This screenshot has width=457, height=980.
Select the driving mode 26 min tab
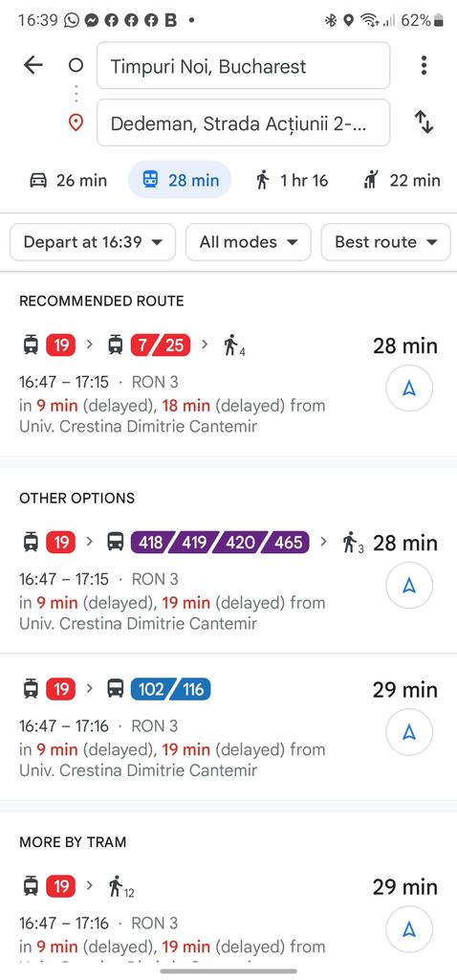pos(68,181)
